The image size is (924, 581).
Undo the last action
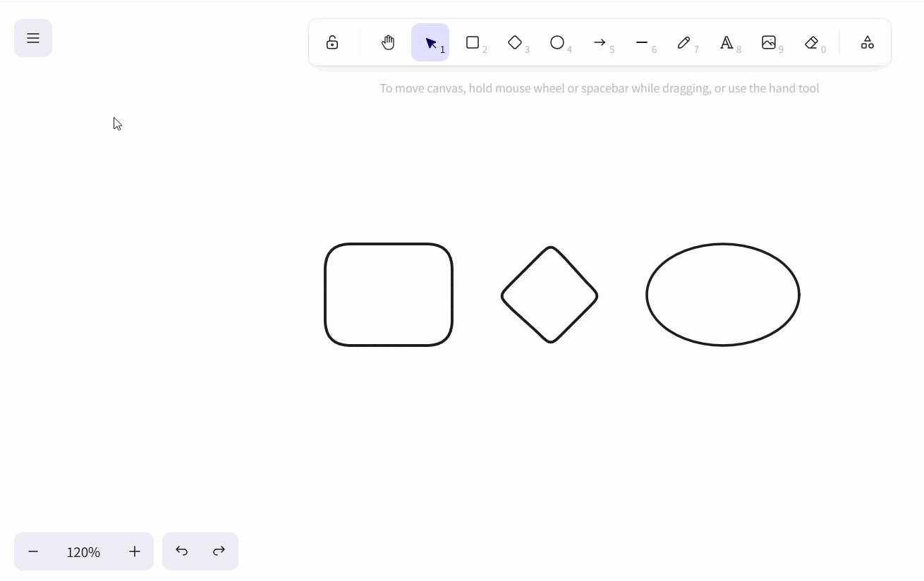point(181,551)
